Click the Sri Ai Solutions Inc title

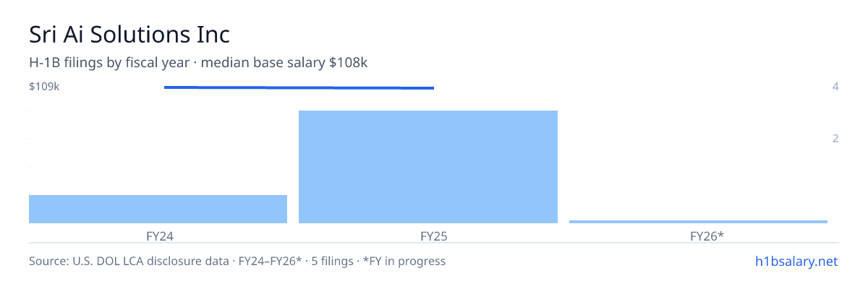tap(129, 34)
